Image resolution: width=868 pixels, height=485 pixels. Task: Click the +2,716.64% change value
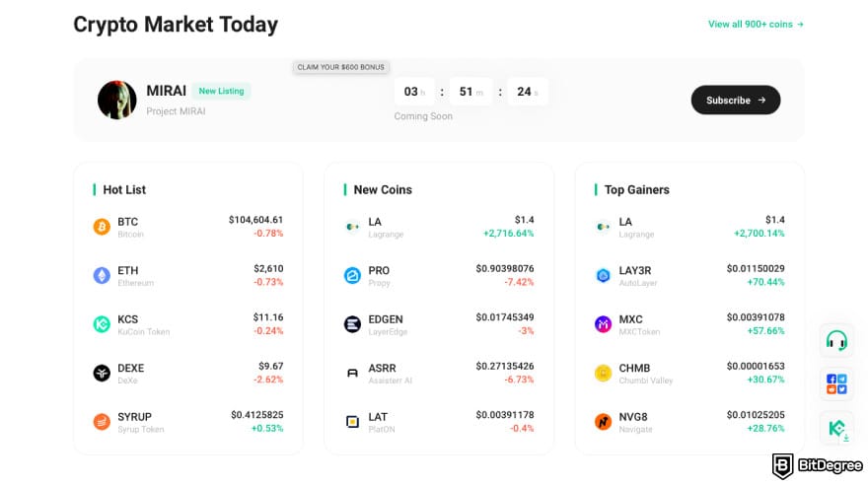pyautogui.click(x=508, y=234)
